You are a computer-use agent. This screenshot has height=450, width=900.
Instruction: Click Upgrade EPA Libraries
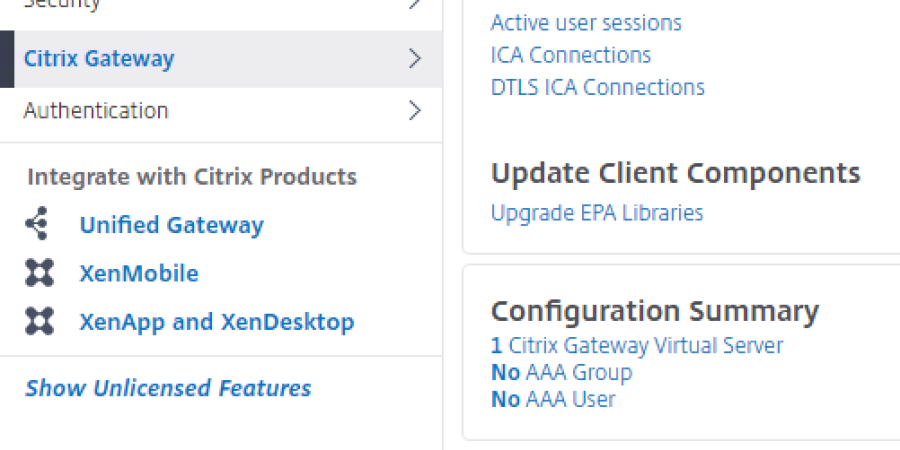pyautogui.click(x=597, y=213)
